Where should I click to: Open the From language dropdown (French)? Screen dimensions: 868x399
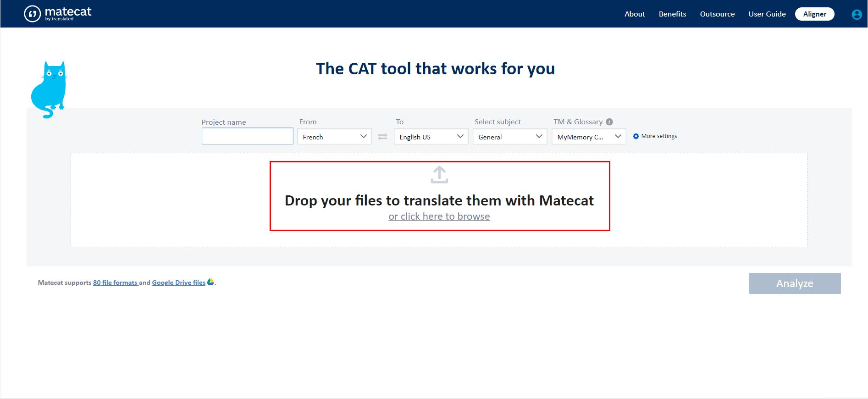[x=334, y=137]
